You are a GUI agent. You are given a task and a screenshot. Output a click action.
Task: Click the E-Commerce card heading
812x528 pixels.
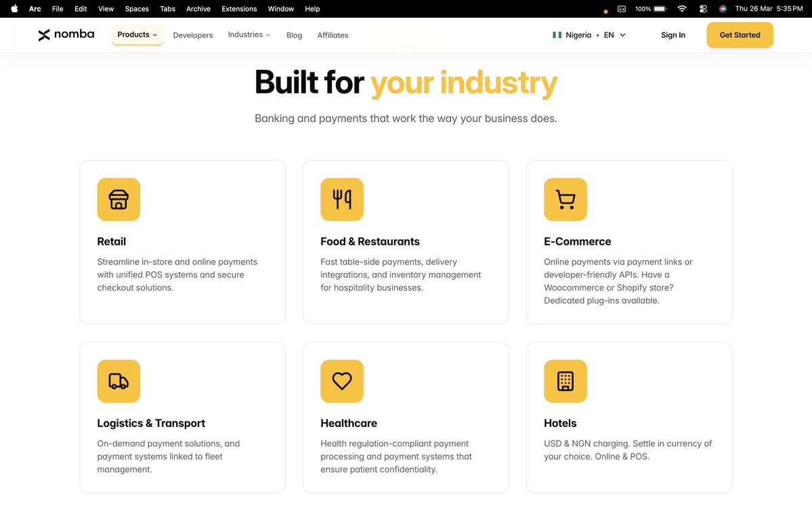point(578,241)
